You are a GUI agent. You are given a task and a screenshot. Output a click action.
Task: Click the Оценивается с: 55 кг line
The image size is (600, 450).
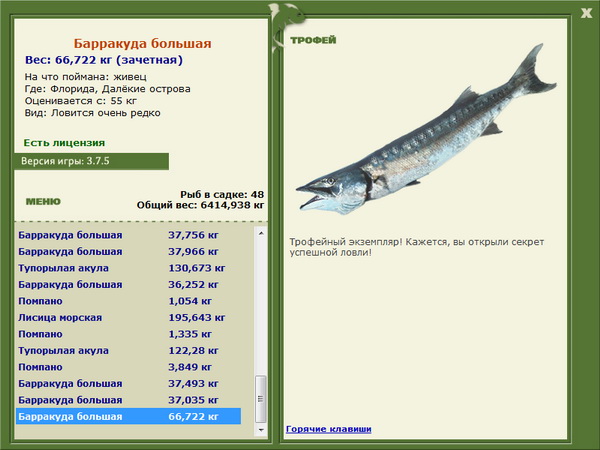pyautogui.click(x=80, y=101)
